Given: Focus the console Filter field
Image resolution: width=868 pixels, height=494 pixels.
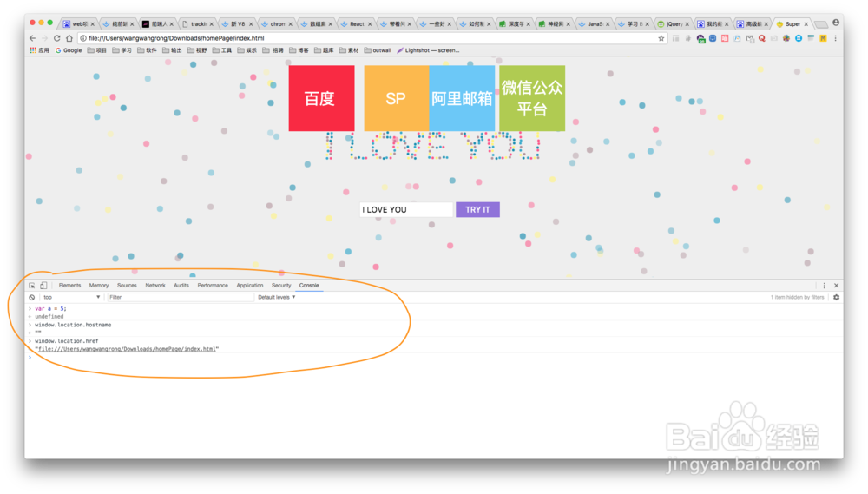Looking at the screenshot, I should point(181,298).
